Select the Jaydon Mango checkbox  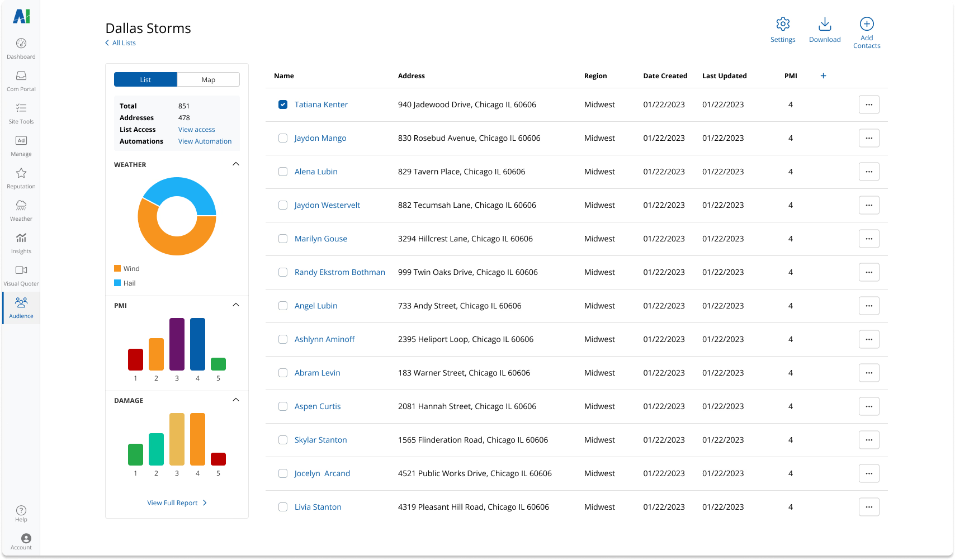(x=283, y=138)
